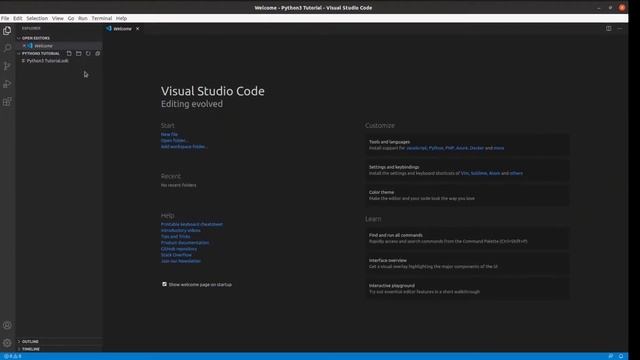The image size is (640, 360).
Task: Click the Python link in Tools and languages
Action: 436,148
